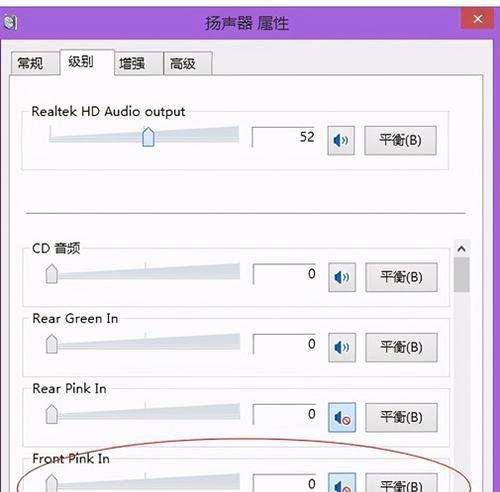Switch to the 级别 tab

pos(87,62)
